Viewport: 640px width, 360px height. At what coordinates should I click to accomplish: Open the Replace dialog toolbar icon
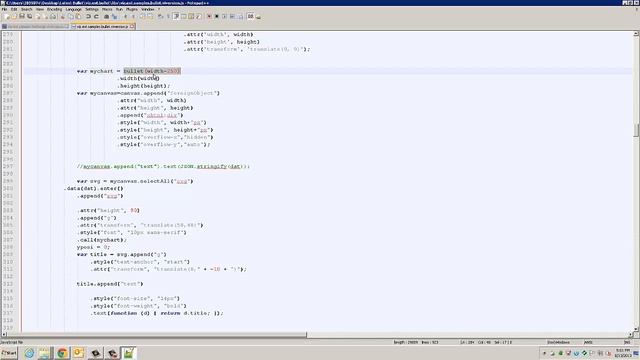pyautogui.click(x=114, y=16)
